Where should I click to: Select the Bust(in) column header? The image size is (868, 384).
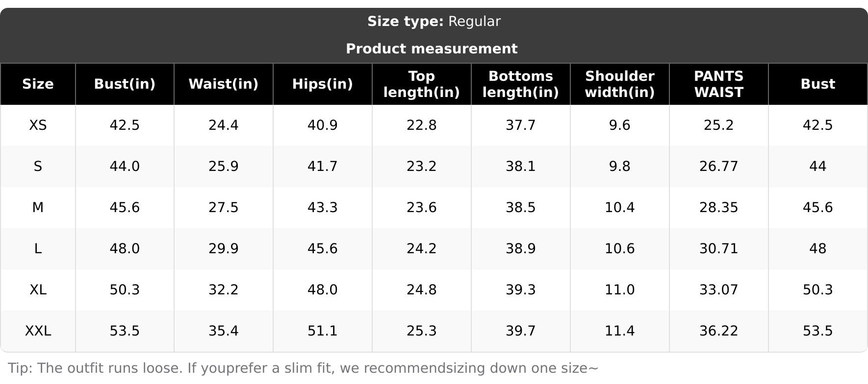click(125, 84)
